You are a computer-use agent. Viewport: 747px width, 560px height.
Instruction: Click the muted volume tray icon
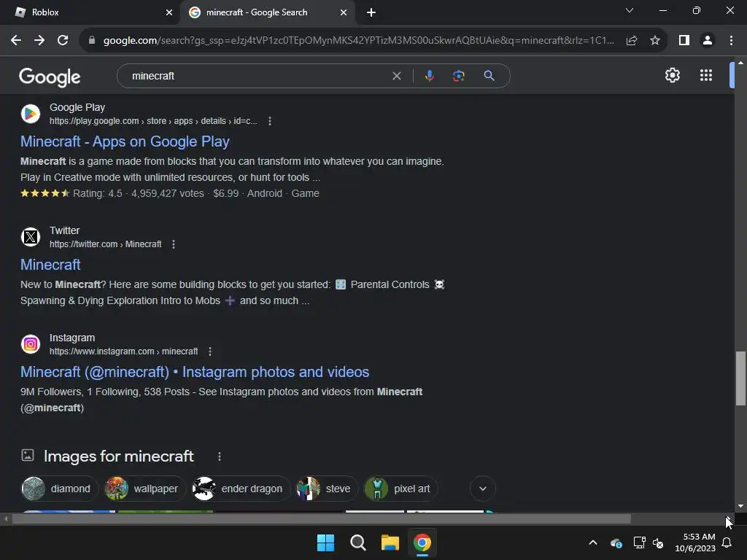click(x=658, y=542)
